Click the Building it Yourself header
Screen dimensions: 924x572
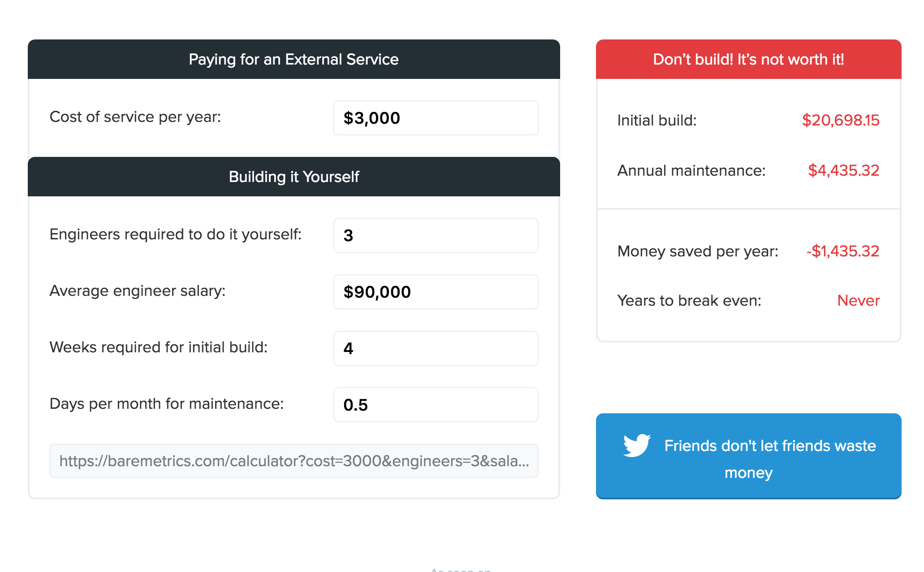coord(294,177)
